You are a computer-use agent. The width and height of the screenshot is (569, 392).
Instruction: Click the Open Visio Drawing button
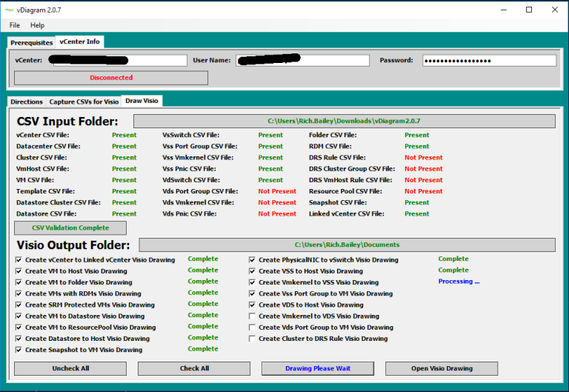[x=441, y=368]
